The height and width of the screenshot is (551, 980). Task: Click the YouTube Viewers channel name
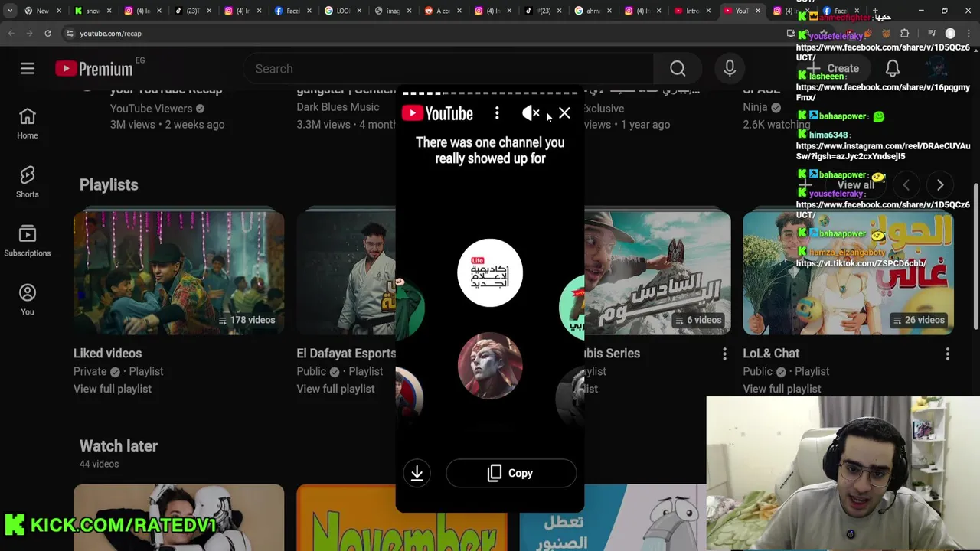pyautogui.click(x=151, y=109)
